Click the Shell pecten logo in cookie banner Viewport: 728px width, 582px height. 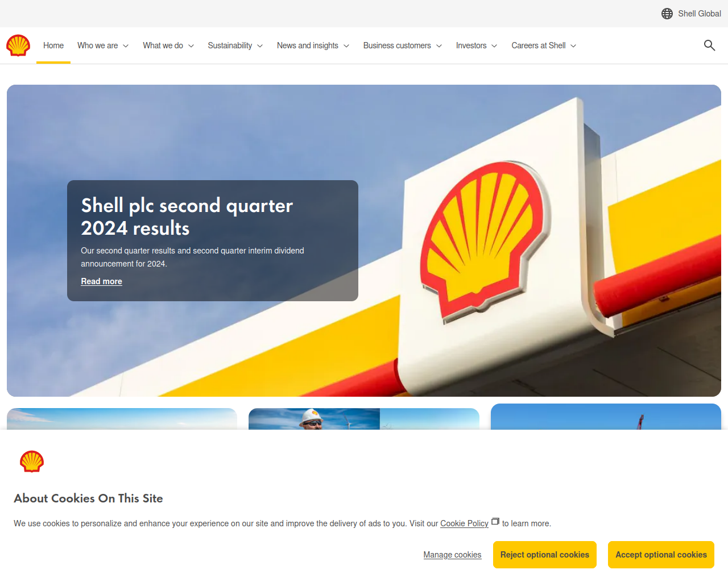point(32,462)
